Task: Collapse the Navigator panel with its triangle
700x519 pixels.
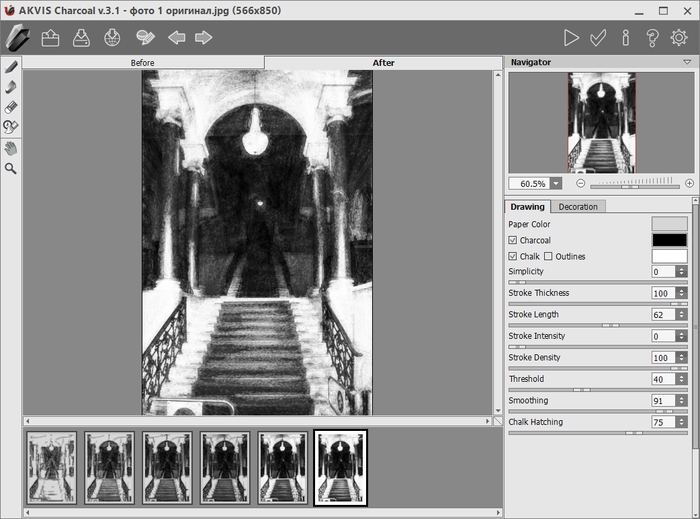Action: [687, 62]
